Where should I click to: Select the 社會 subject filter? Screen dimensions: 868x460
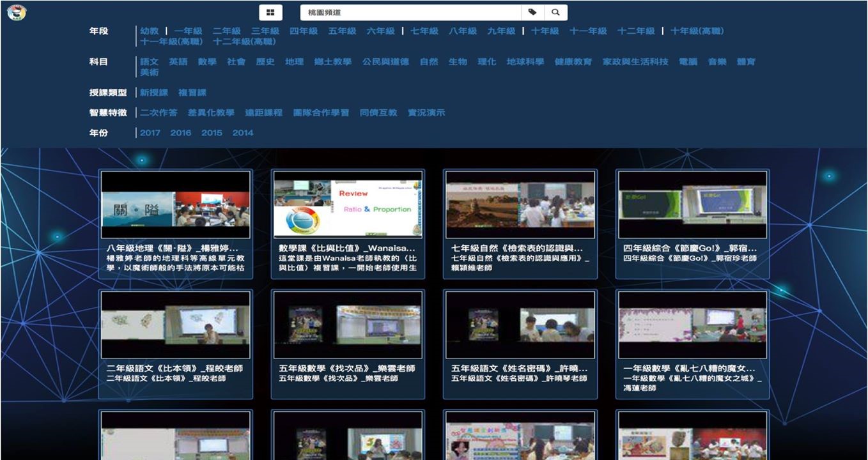click(236, 62)
